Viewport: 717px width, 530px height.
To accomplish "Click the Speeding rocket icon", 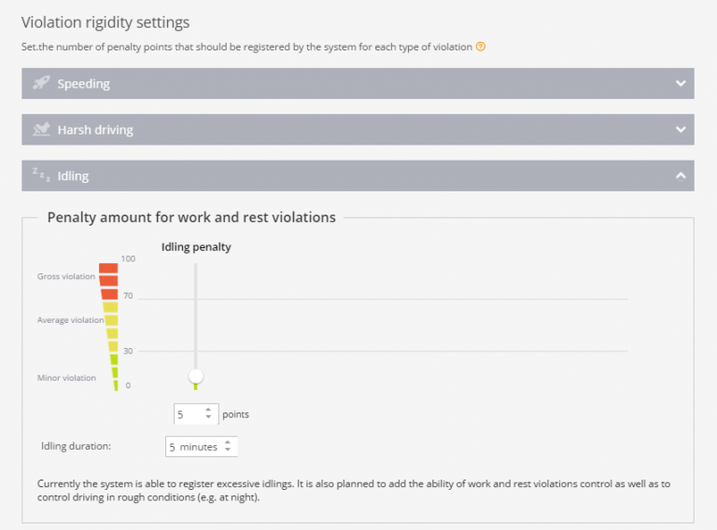I will click(x=41, y=83).
